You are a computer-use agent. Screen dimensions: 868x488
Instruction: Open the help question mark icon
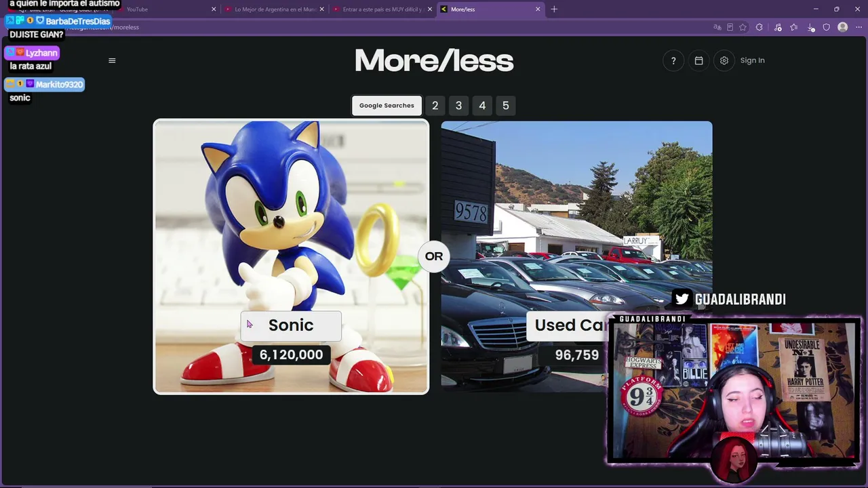(673, 60)
